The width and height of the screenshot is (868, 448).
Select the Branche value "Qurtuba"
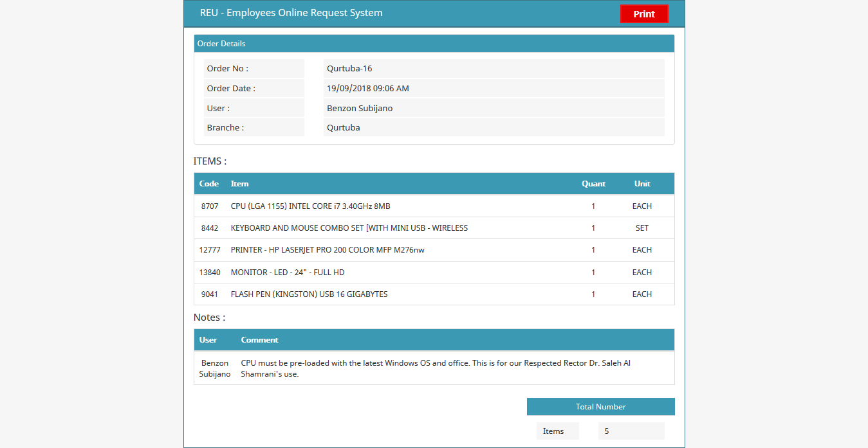click(344, 128)
